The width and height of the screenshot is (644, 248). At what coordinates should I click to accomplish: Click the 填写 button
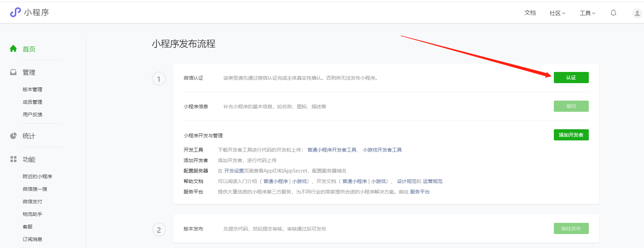(571, 106)
